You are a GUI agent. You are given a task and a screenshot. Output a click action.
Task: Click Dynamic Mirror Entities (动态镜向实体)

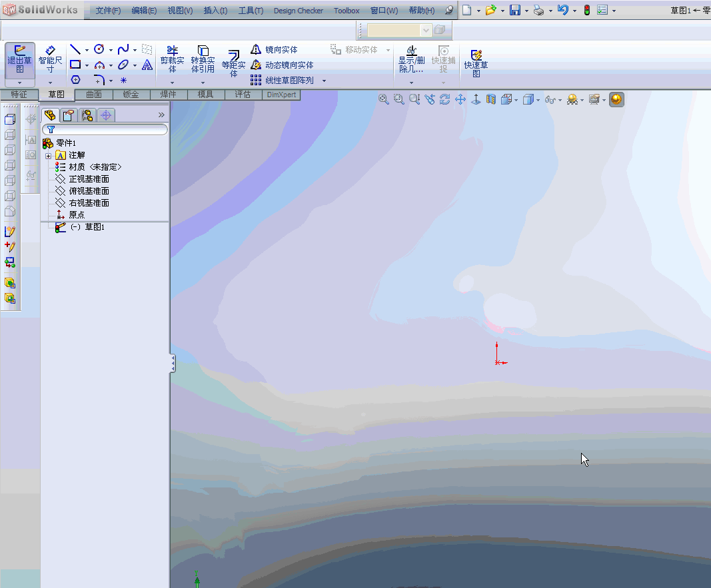pyautogui.click(x=282, y=65)
